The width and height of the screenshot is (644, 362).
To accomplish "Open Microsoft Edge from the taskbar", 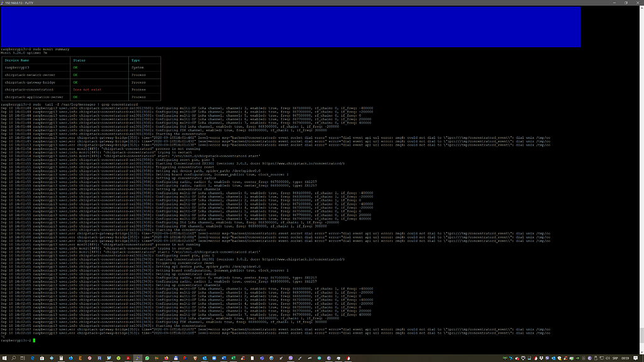I will [31, 357].
